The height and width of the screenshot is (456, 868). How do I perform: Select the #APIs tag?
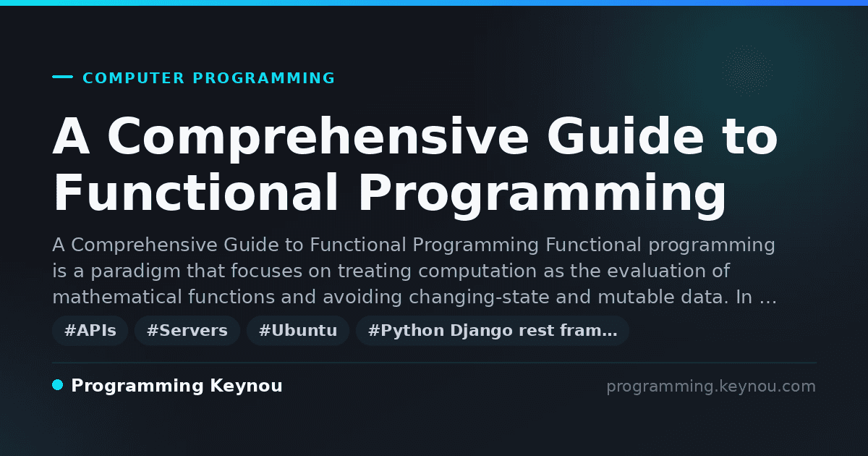pyautogui.click(x=90, y=331)
